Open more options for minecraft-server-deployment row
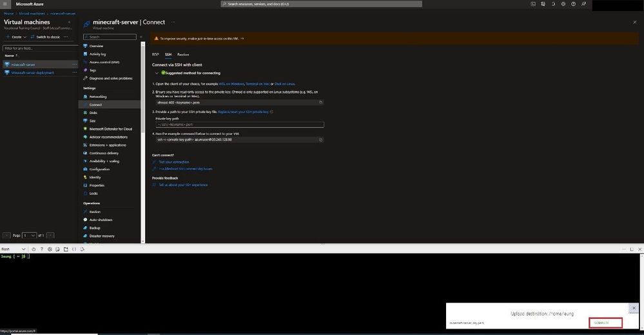Viewport: 644px width, 335px height. [x=74, y=73]
